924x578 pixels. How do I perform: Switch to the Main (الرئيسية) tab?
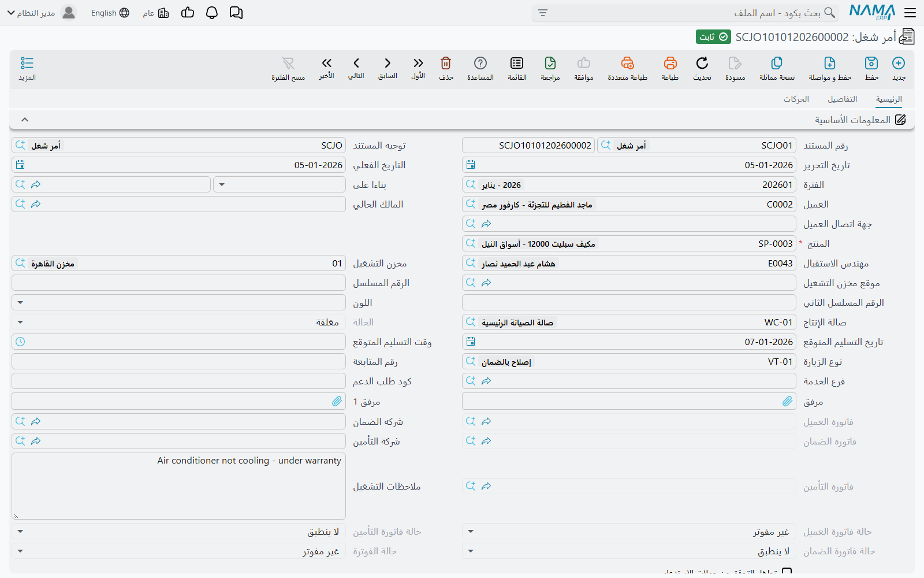pyautogui.click(x=889, y=99)
